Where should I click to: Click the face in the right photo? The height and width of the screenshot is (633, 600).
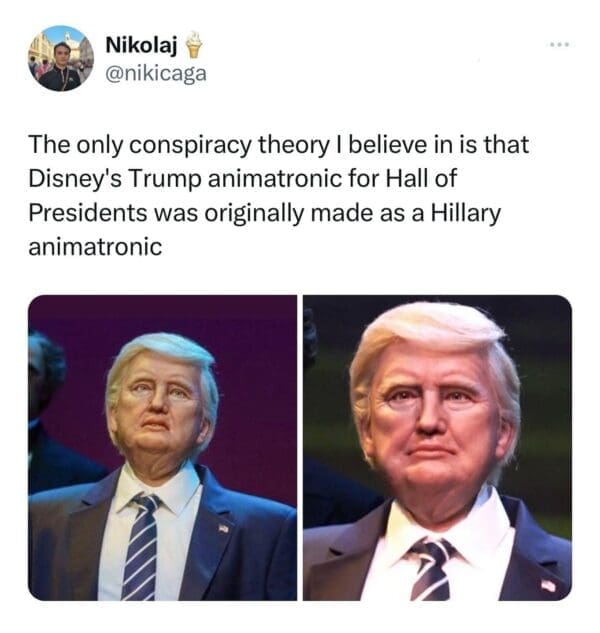(434, 420)
